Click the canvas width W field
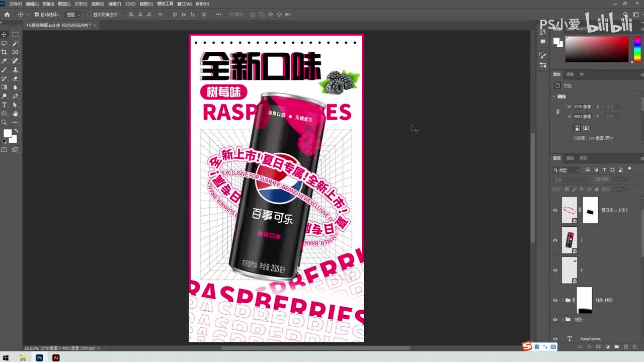Image resolution: width=644 pixels, height=362 pixels. click(582, 107)
